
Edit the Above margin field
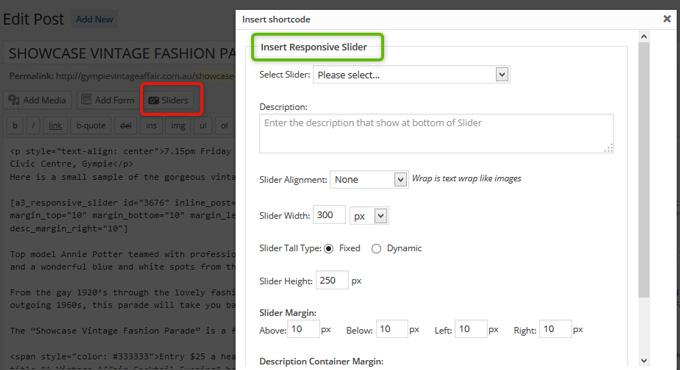click(x=303, y=329)
